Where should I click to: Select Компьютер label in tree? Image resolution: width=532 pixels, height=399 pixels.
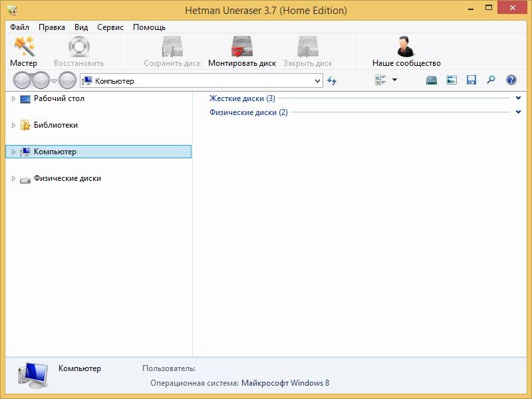tap(55, 152)
